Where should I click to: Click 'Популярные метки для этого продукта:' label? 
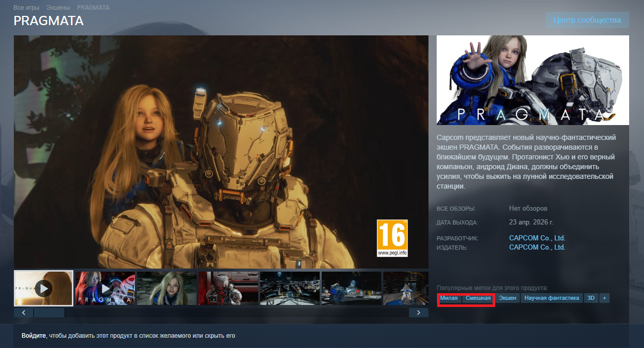(492, 288)
